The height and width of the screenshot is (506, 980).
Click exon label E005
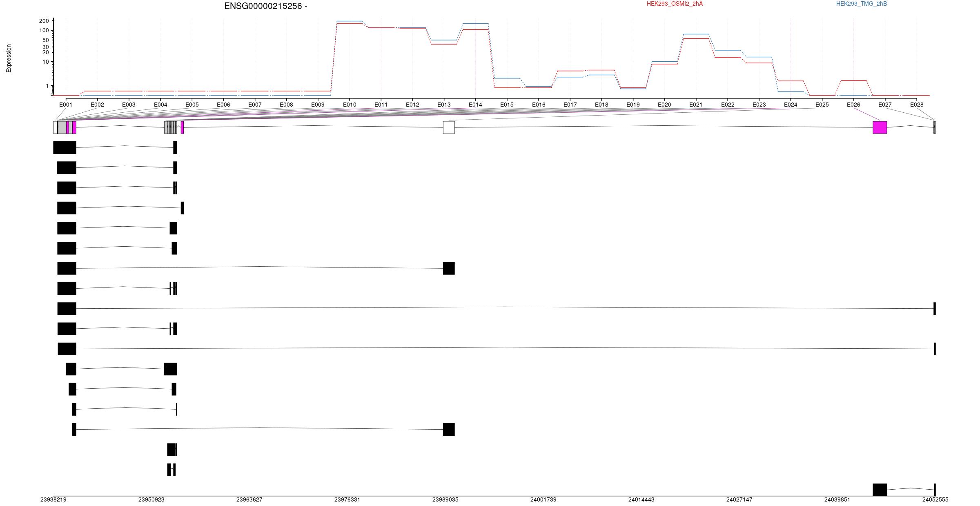click(x=192, y=105)
